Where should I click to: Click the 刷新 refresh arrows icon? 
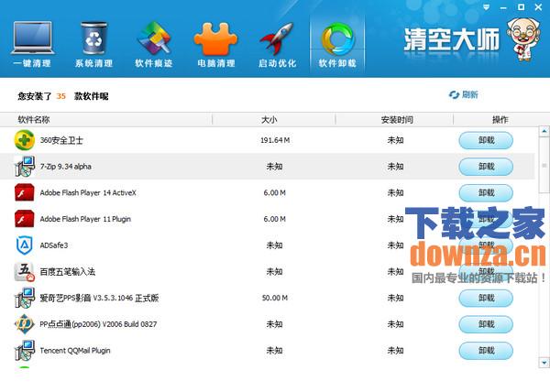coord(454,94)
